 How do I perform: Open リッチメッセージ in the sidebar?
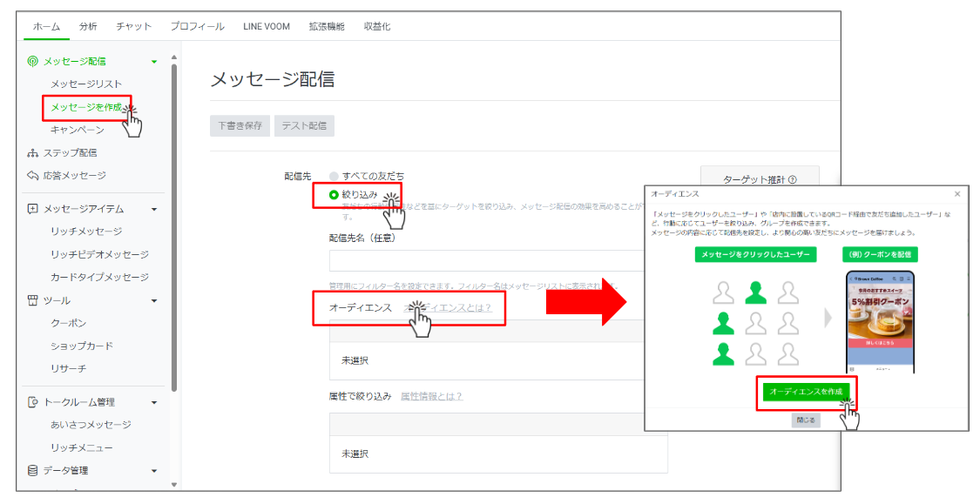pyautogui.click(x=86, y=232)
